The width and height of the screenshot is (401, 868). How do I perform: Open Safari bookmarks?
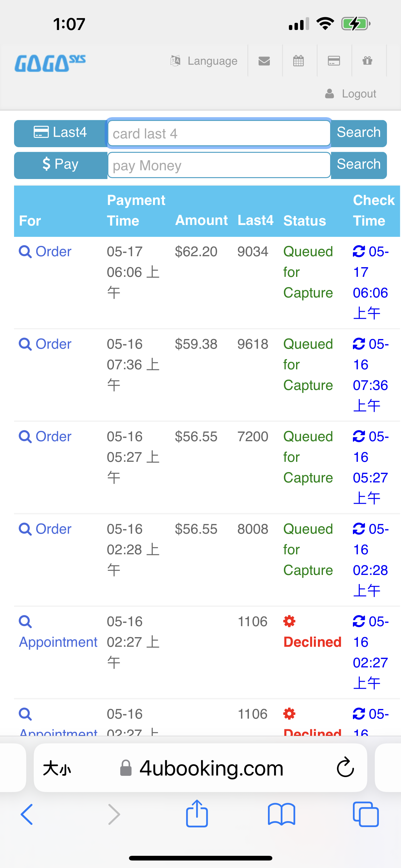point(281,815)
